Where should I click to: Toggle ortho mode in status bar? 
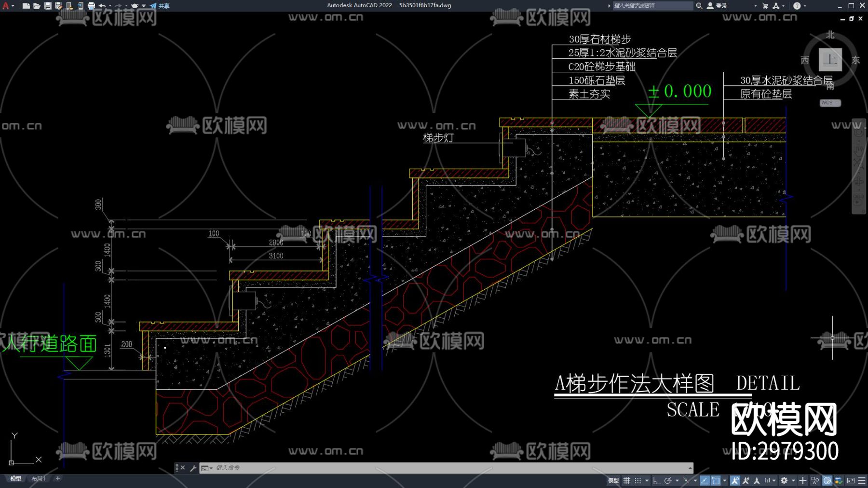(x=657, y=480)
